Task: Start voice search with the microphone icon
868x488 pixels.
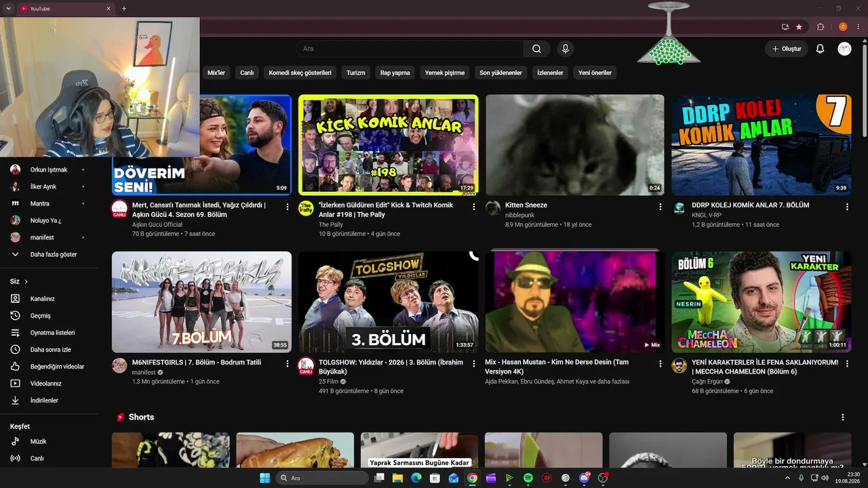Action: (565, 49)
